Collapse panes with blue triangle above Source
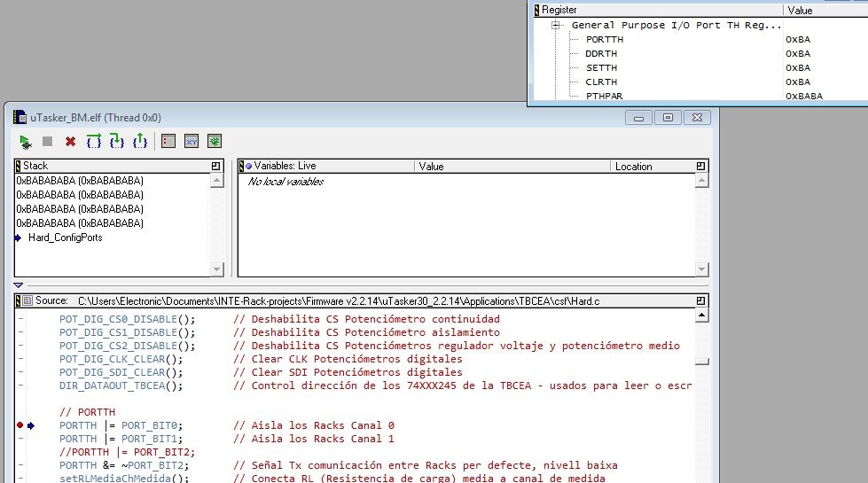Viewport: 868px width, 483px height. (19, 285)
